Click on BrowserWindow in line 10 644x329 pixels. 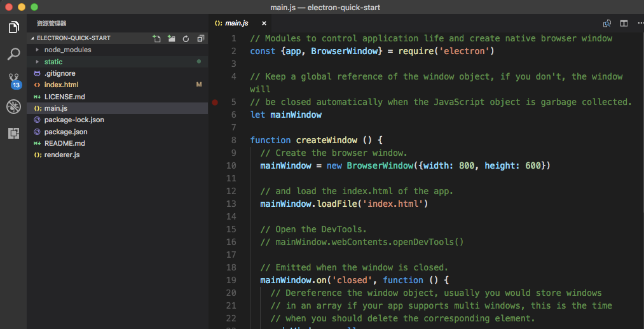pos(380,165)
